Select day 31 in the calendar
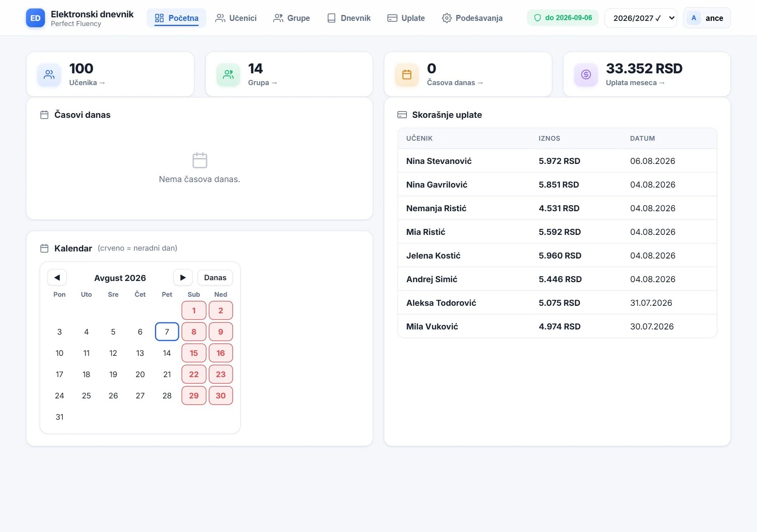The height and width of the screenshot is (532, 757). click(60, 417)
